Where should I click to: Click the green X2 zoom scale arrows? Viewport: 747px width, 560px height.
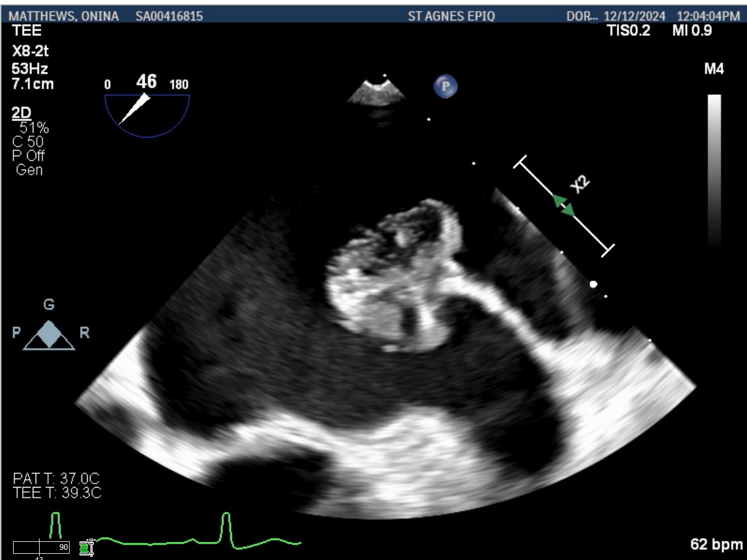(x=564, y=206)
